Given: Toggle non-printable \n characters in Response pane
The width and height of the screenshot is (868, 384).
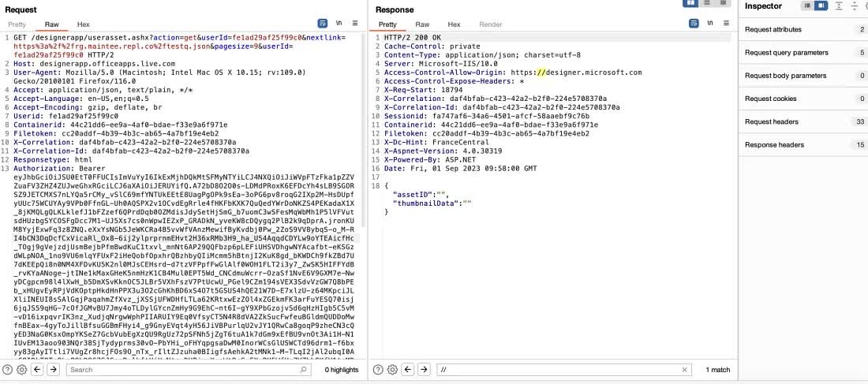Looking at the screenshot, I should (x=709, y=23).
